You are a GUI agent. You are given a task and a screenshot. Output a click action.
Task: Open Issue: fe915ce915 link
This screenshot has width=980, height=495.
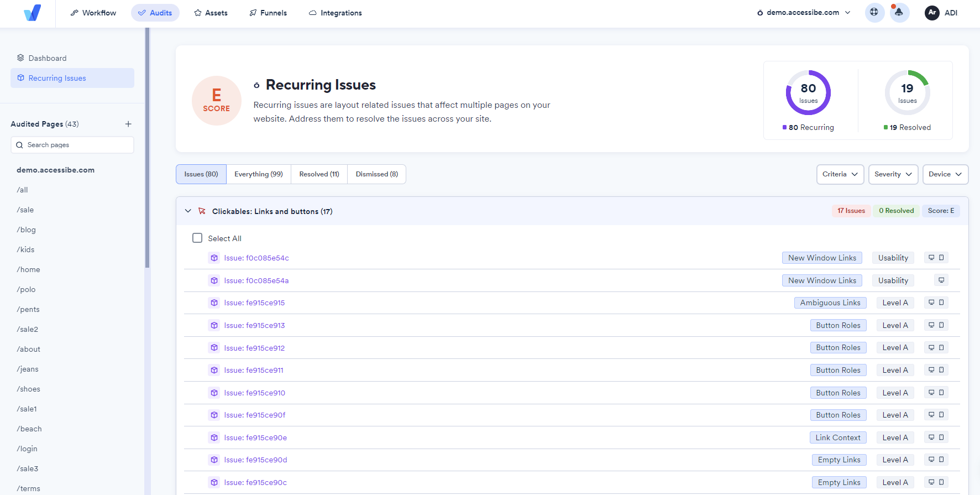click(254, 303)
